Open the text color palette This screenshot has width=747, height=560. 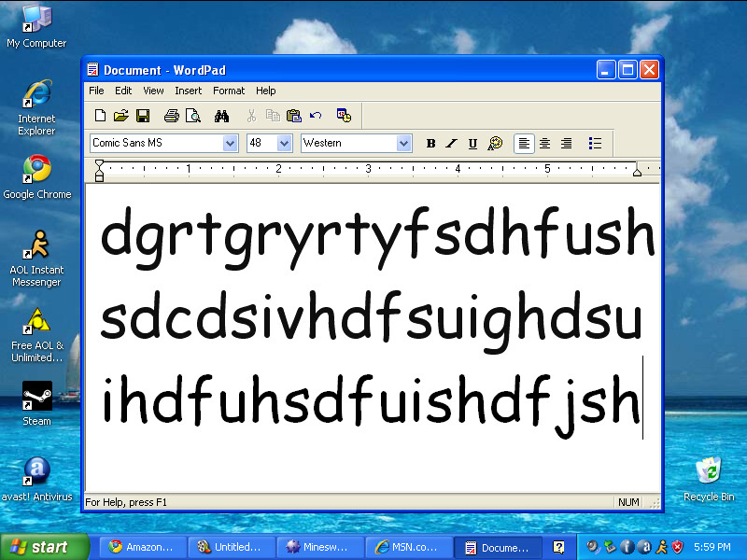point(495,144)
